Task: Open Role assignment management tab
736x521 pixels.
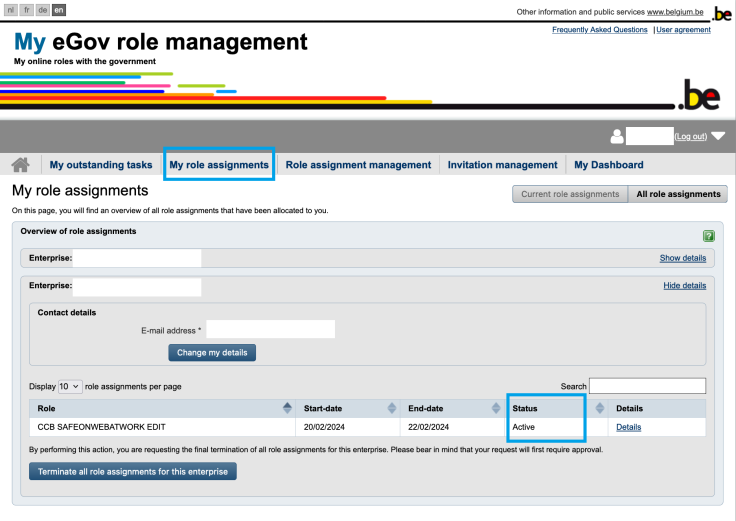Action: tap(358, 165)
